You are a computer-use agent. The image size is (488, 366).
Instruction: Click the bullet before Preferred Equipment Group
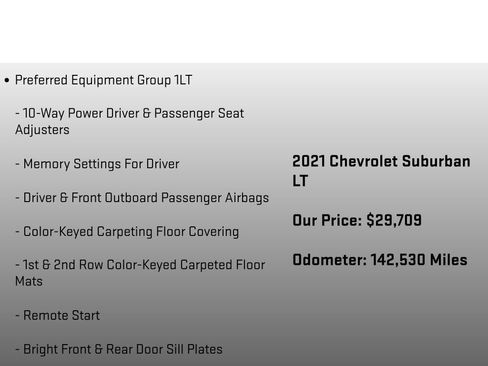tap(7, 80)
